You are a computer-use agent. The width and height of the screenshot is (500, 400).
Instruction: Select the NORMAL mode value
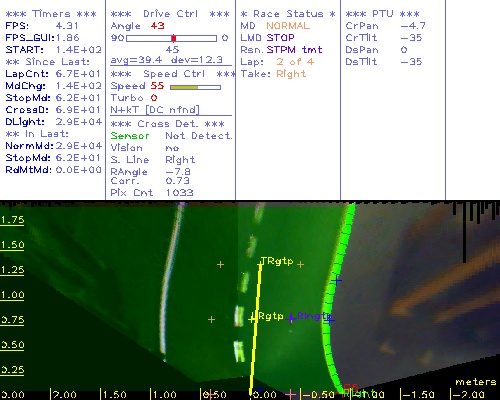288,26
